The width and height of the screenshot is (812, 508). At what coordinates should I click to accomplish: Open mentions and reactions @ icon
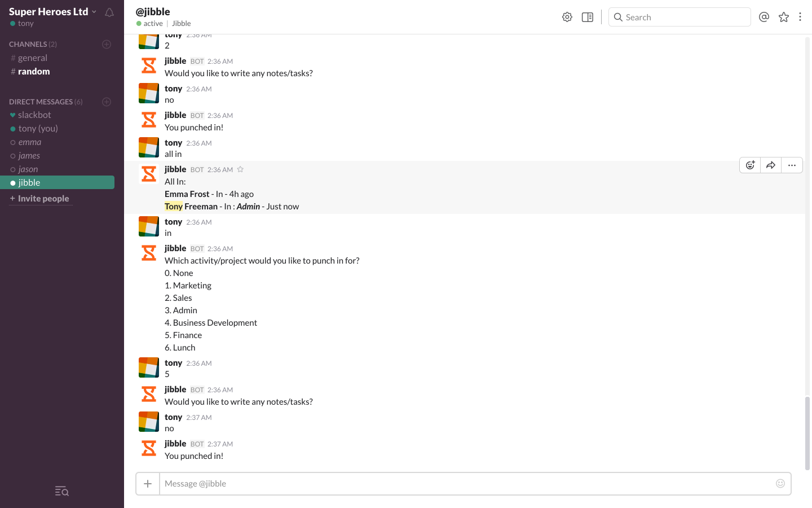click(x=764, y=17)
